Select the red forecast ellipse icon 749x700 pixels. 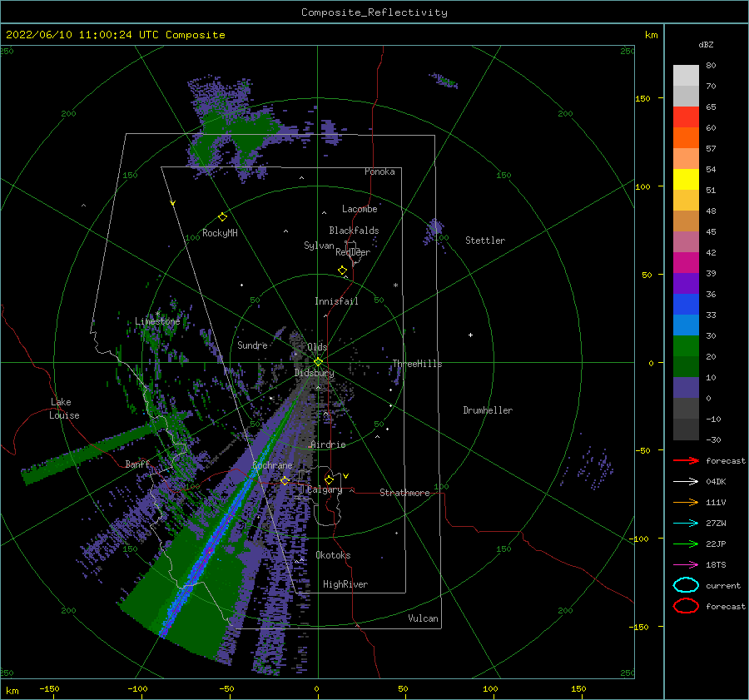click(x=686, y=606)
